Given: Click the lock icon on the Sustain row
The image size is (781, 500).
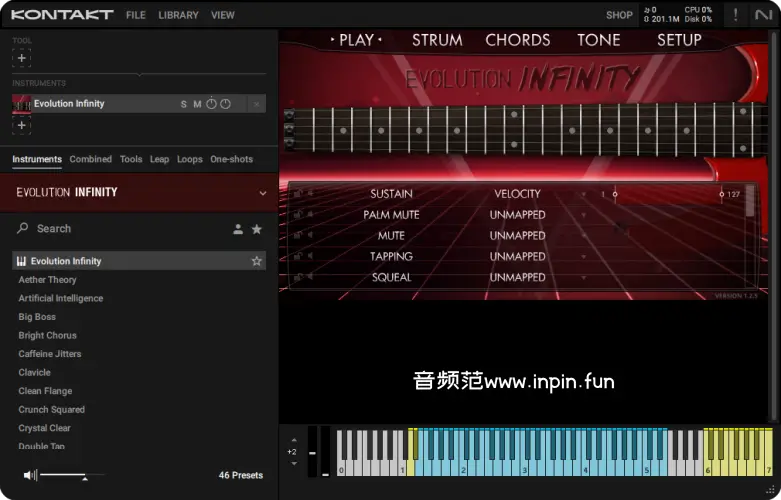Looking at the screenshot, I should (x=298, y=194).
